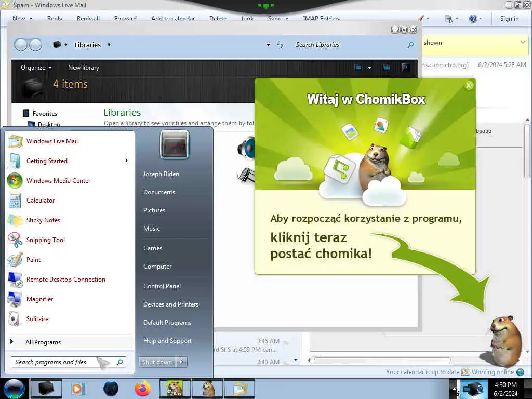The height and width of the screenshot is (399, 532).
Task: Open Documents from Start menu
Action: [159, 192]
